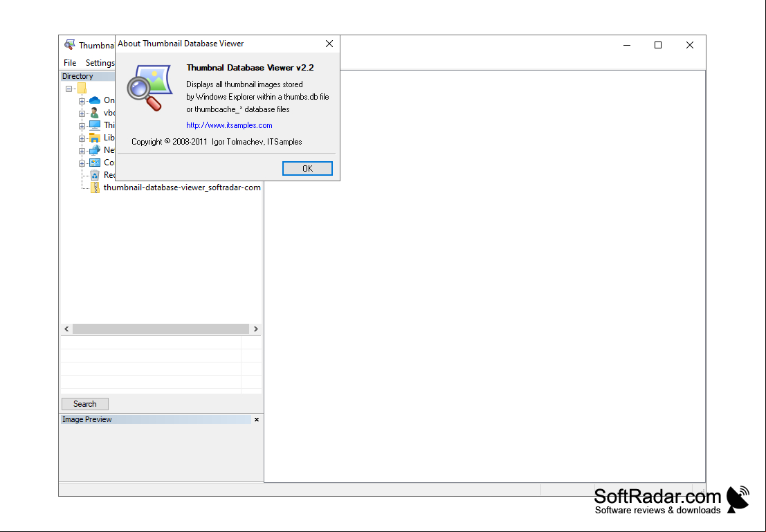Click the Image Preview panel header
This screenshot has width=766, height=532.
pyautogui.click(x=156, y=419)
